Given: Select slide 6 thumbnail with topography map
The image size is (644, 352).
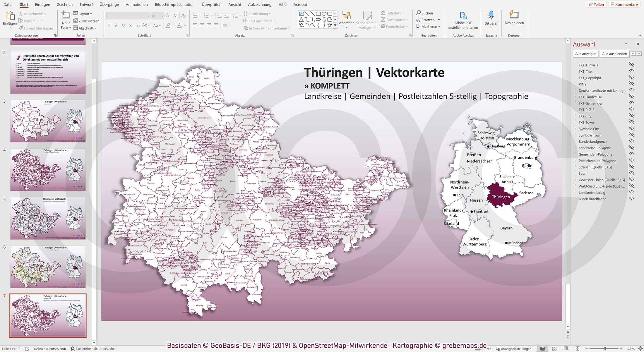Looking at the screenshot, I should point(48,267).
